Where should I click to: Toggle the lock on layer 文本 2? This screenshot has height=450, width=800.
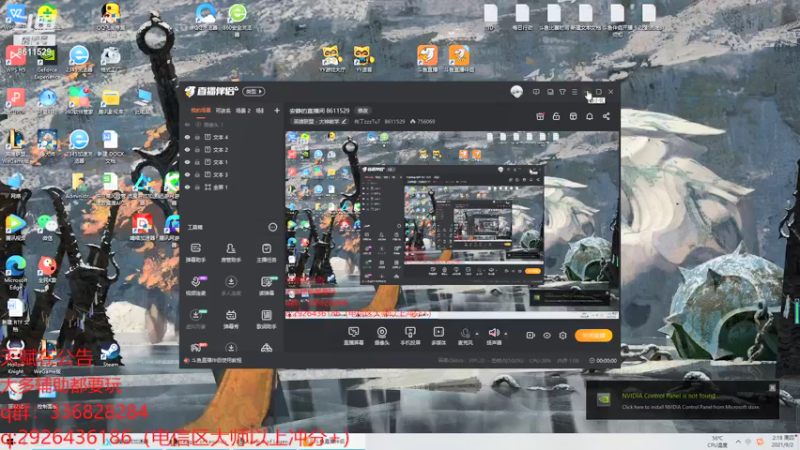pos(197,150)
